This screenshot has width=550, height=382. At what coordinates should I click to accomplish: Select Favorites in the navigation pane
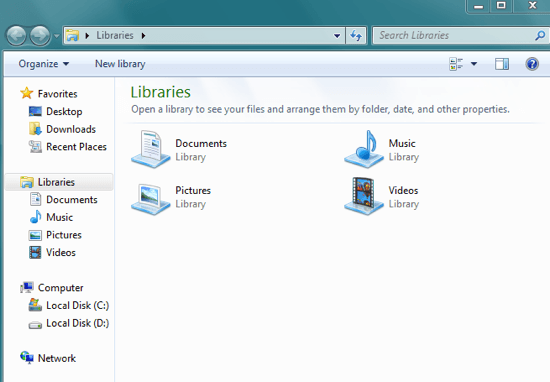tap(58, 94)
